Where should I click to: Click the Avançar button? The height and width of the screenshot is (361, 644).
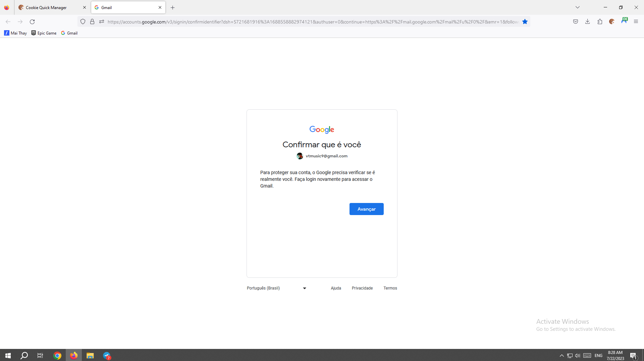pos(366,209)
